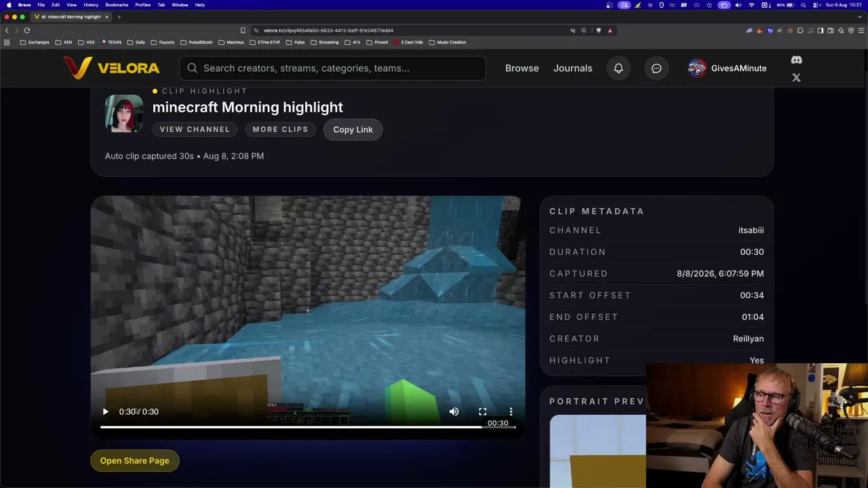Select the minecraft Morning highlight tab

[x=71, y=16]
